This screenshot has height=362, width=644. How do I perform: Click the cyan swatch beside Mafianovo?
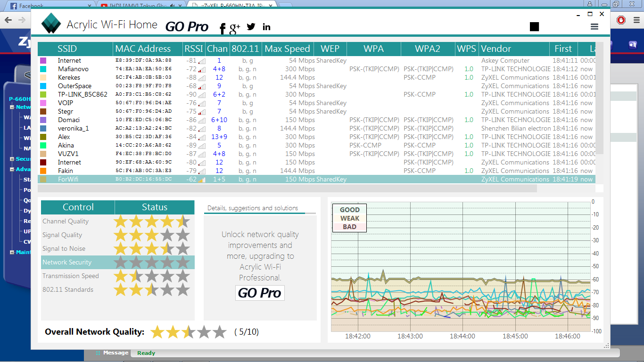[43, 69]
